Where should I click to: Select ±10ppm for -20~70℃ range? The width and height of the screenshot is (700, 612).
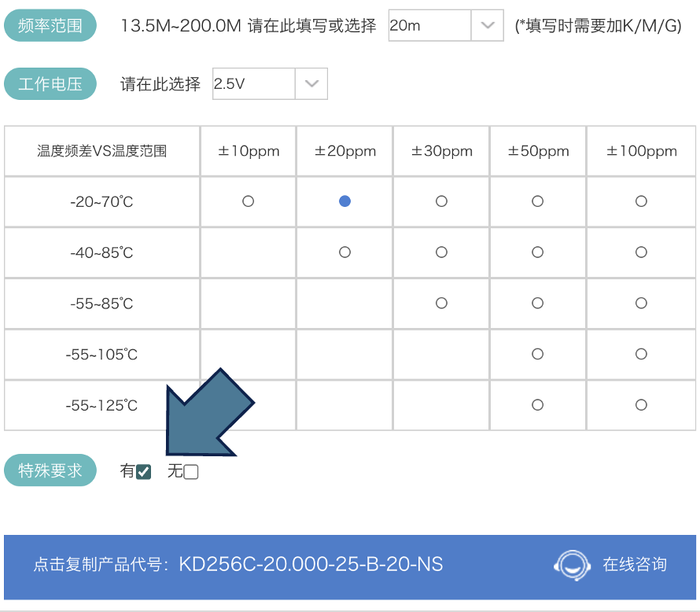point(249,201)
